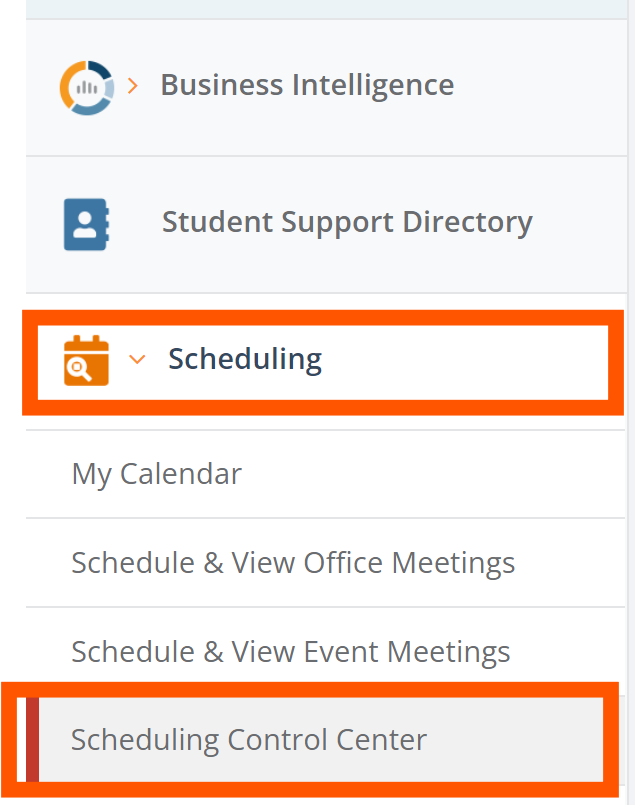635x805 pixels.
Task: Open the Scheduling menu section
Action: point(245,359)
